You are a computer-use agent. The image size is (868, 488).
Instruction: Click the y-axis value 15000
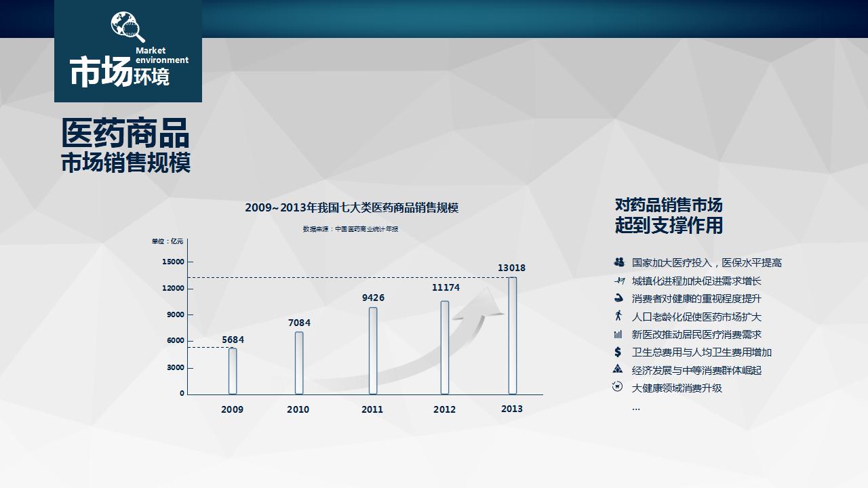(x=173, y=262)
